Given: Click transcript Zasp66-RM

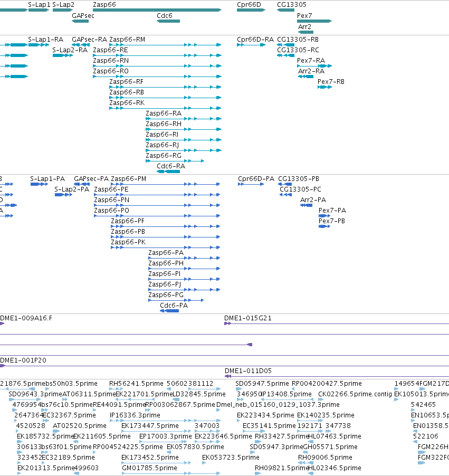Looking at the screenshot, I should pos(127,40).
